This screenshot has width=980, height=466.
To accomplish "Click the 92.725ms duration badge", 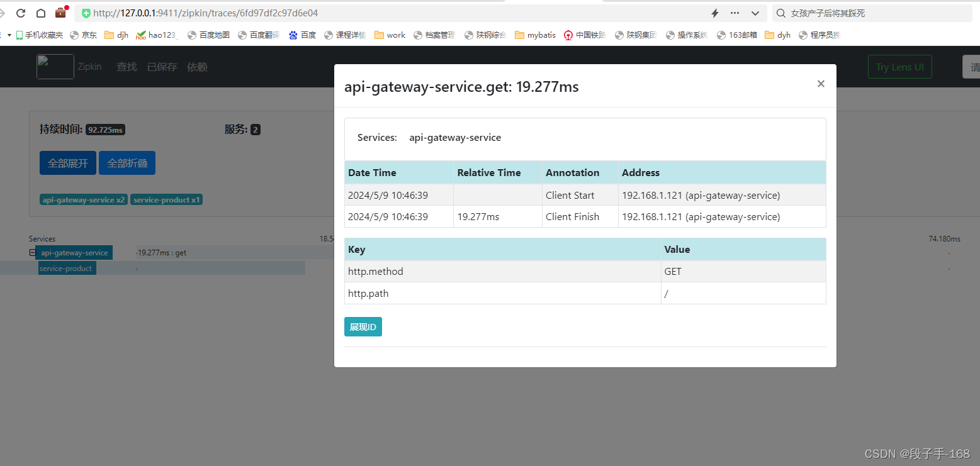I will click(105, 130).
